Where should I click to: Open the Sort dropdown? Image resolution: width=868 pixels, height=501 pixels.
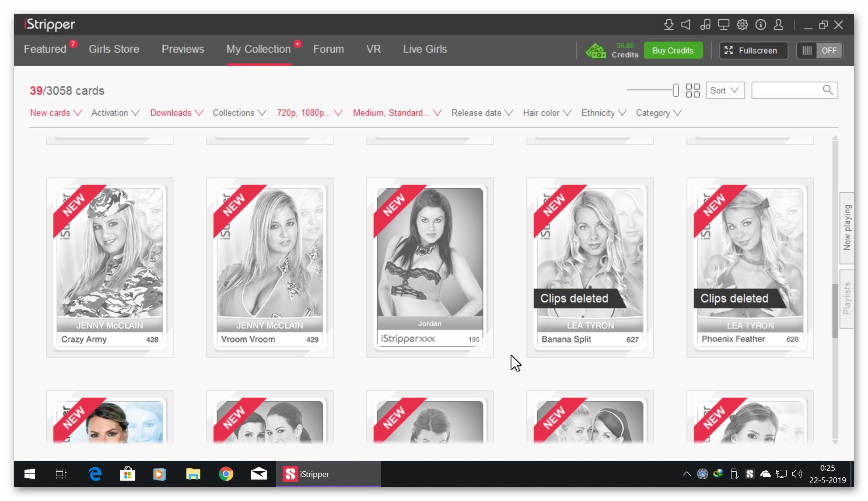(725, 91)
